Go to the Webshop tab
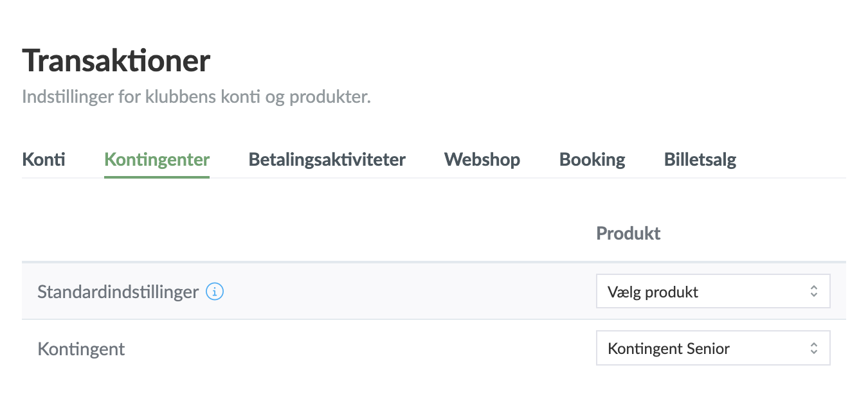The image size is (868, 415). coord(482,159)
